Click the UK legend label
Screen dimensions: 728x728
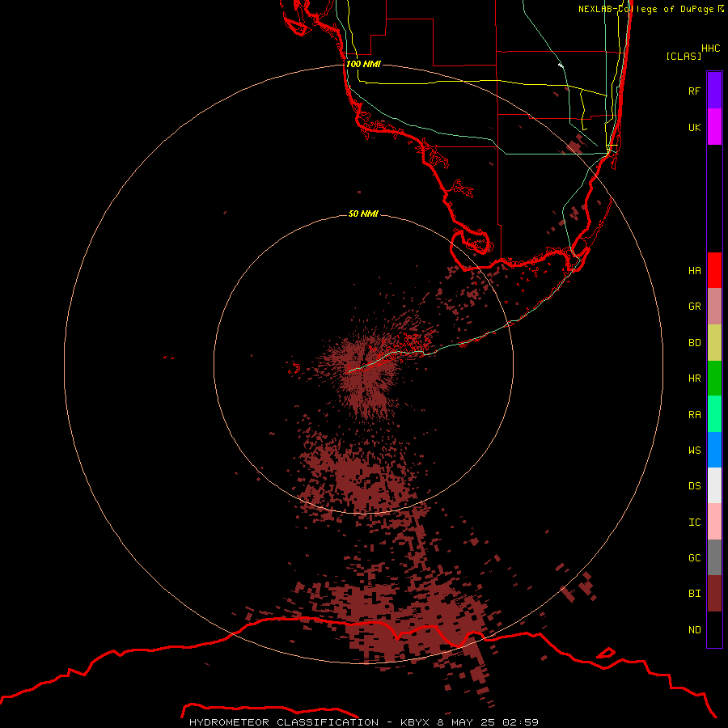(x=695, y=128)
